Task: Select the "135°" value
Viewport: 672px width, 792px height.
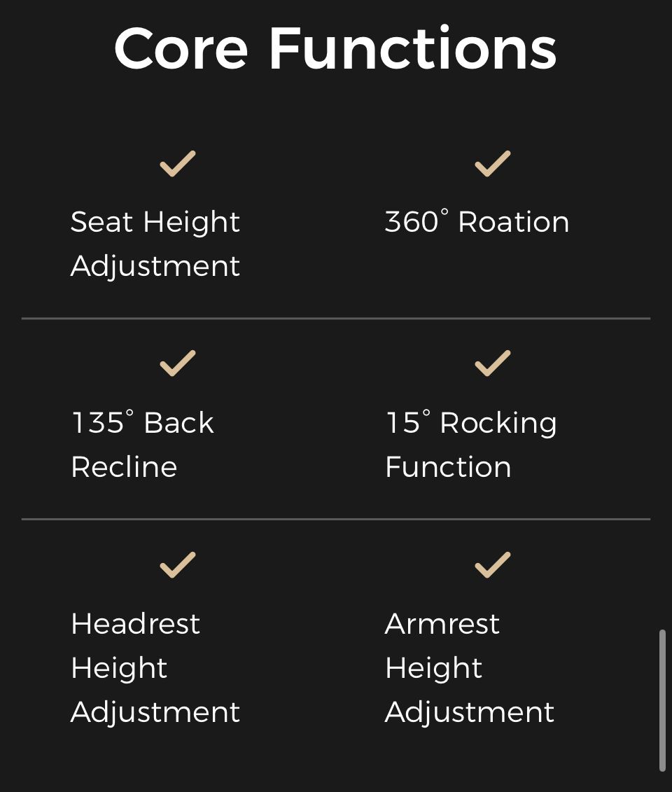Action: coord(102,423)
